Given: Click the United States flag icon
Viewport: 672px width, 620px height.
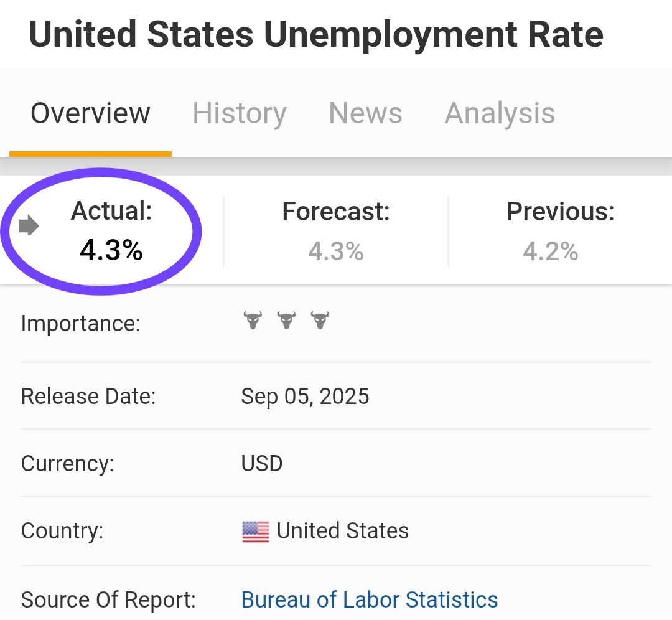Looking at the screenshot, I should click(x=256, y=532).
